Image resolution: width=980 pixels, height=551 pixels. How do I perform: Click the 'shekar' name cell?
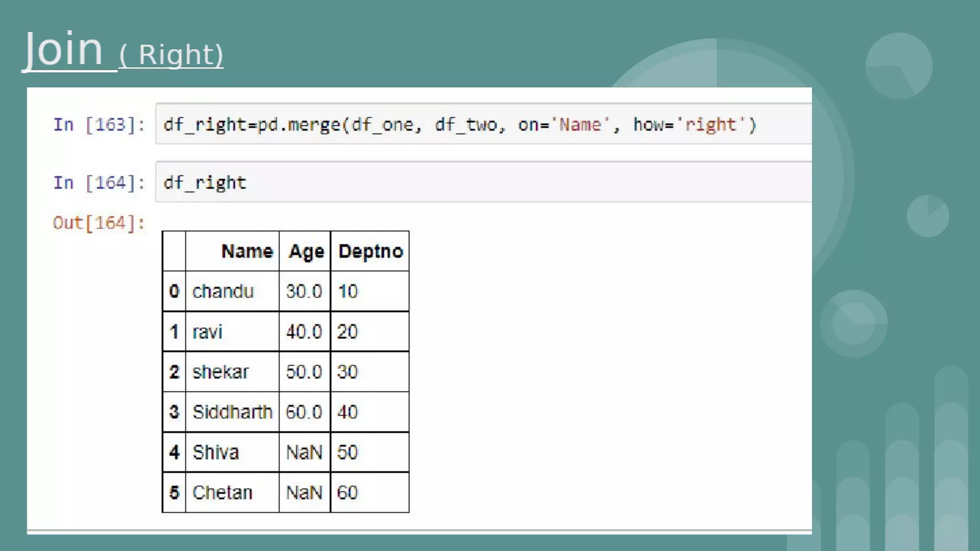pyautogui.click(x=220, y=372)
